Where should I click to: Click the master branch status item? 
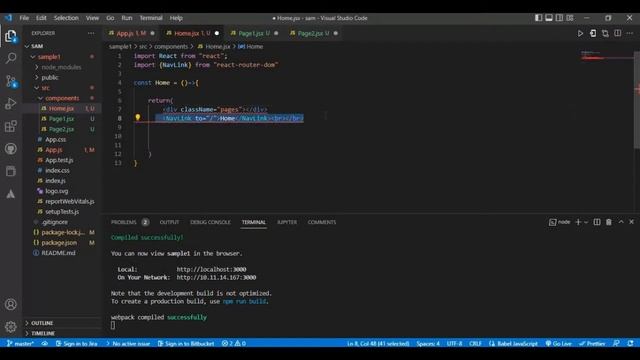[20, 343]
